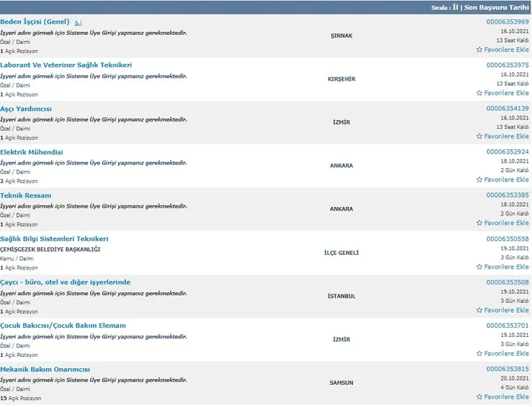The width and height of the screenshot is (532, 407).
Task: Open the Sağlık Bilgi Sistemleri Teknikeri listing
Action: pyautogui.click(x=54, y=239)
